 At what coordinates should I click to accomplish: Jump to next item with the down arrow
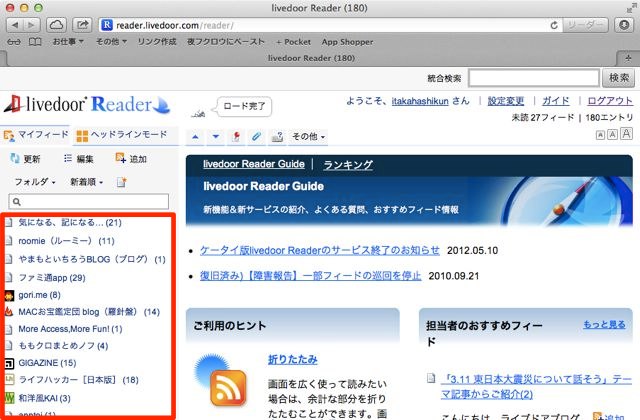(x=216, y=137)
